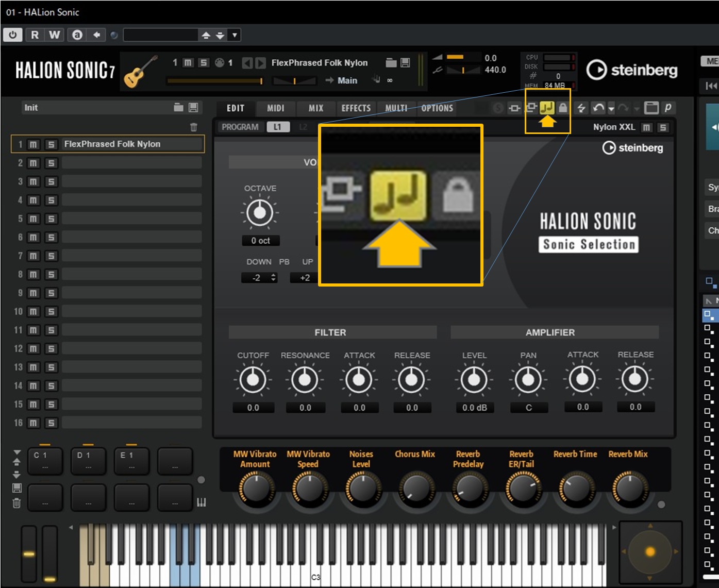Open the preset menu arrow in the top bar
This screenshot has height=588, width=719.
235,35
